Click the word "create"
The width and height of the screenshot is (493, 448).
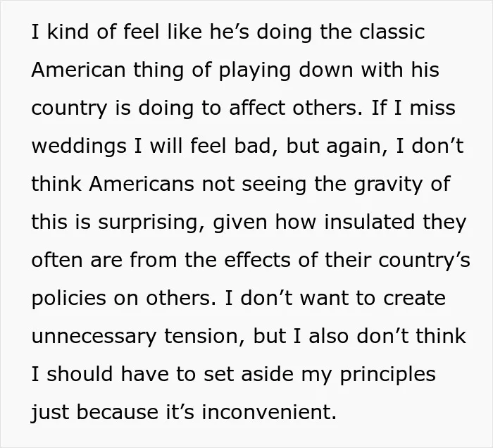tap(414, 299)
